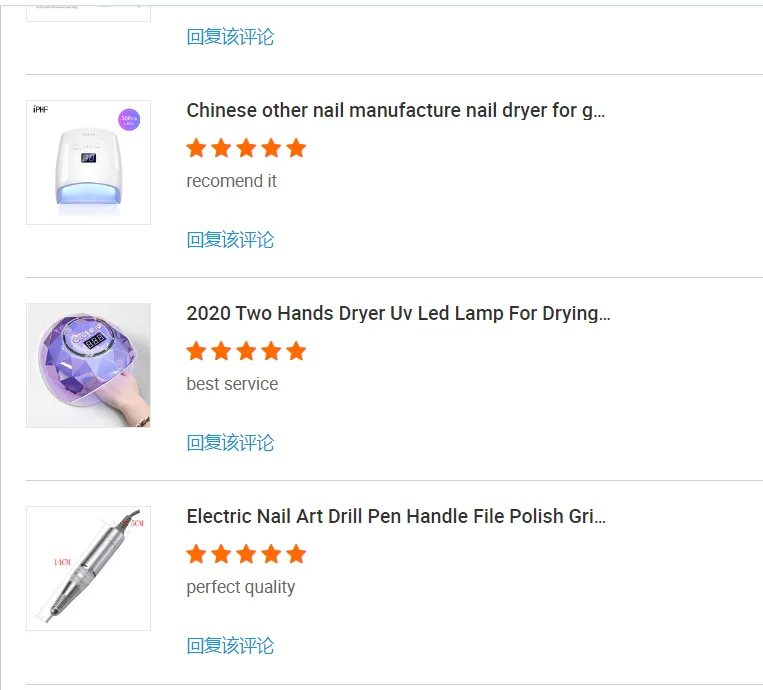Open "Chinese other nail manufacture nail dryer" title
Viewport: 763px width, 690px height.
[x=395, y=110]
